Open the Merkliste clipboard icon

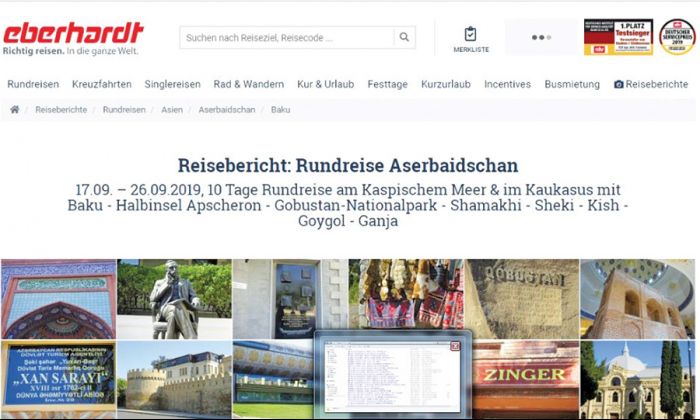[471, 35]
